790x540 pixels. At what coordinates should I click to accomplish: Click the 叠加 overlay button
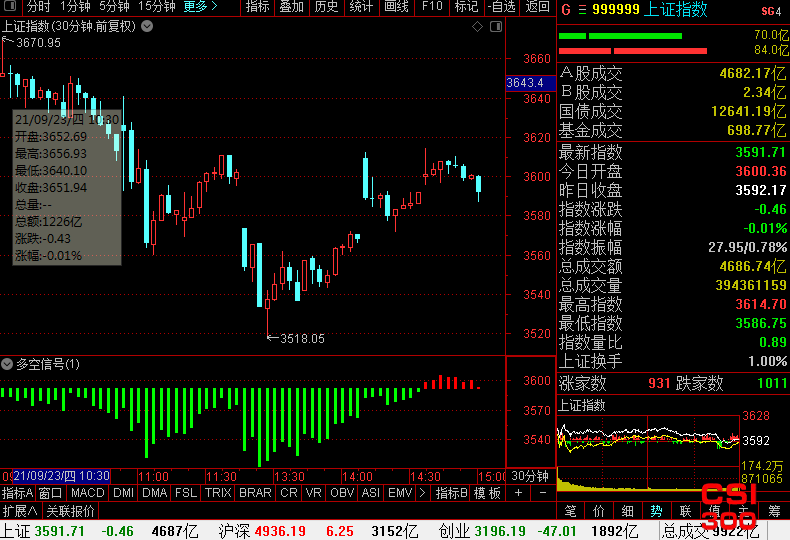(x=292, y=7)
